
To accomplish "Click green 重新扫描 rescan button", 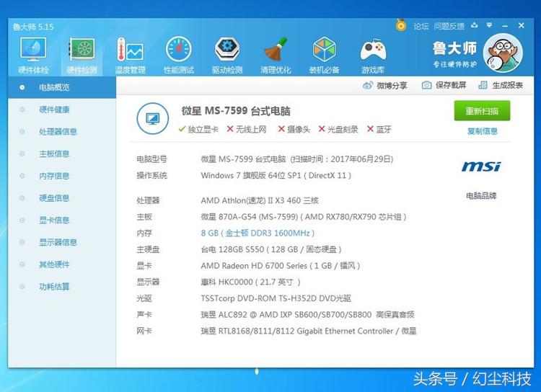I will tap(482, 111).
